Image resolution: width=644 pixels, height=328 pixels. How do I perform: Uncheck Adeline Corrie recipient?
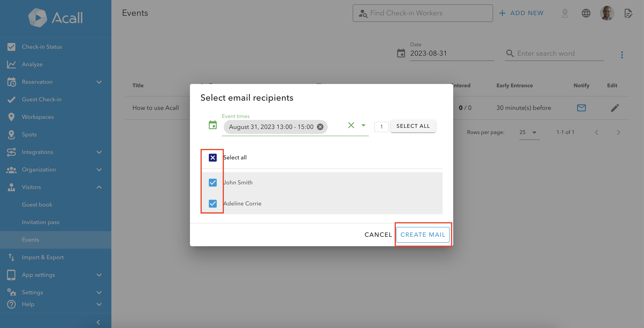pyautogui.click(x=213, y=203)
